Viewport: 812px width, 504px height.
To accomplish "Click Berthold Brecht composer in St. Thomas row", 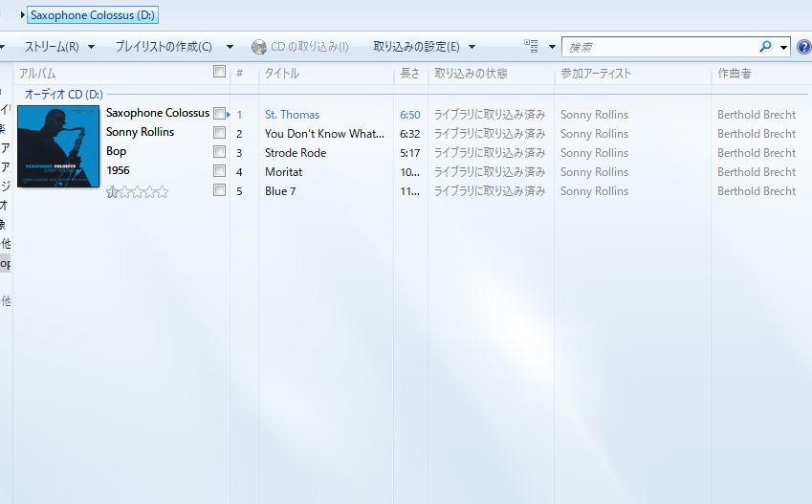I will [x=757, y=115].
